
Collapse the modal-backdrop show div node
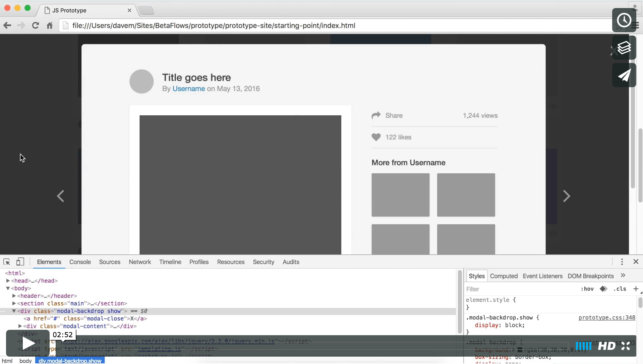14,311
